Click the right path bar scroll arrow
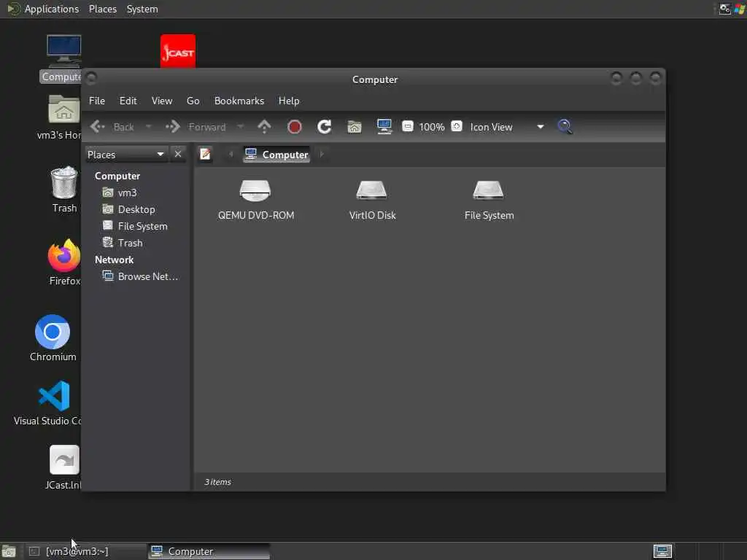This screenshot has height=560, width=747. 322,155
